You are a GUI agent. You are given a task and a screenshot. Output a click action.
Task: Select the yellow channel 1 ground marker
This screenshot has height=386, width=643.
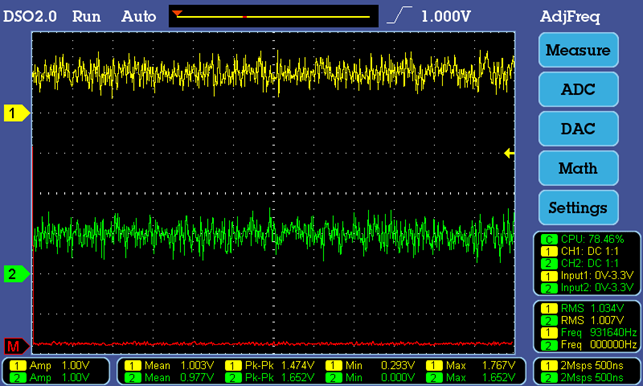(16, 113)
